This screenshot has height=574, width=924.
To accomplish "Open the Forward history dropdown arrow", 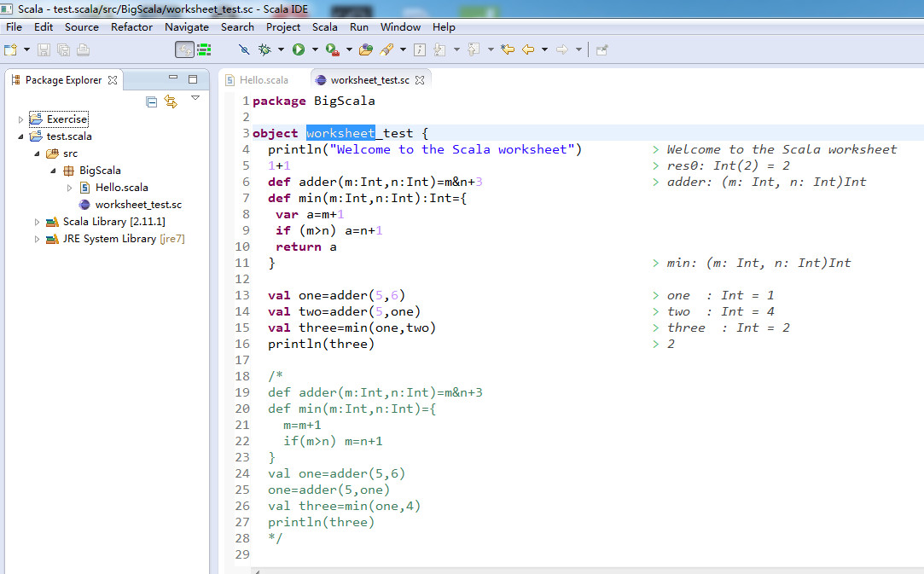I will [x=578, y=50].
